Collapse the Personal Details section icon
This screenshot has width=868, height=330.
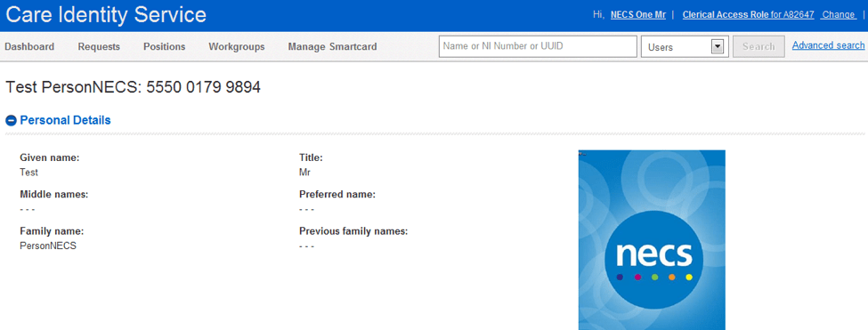[11, 120]
